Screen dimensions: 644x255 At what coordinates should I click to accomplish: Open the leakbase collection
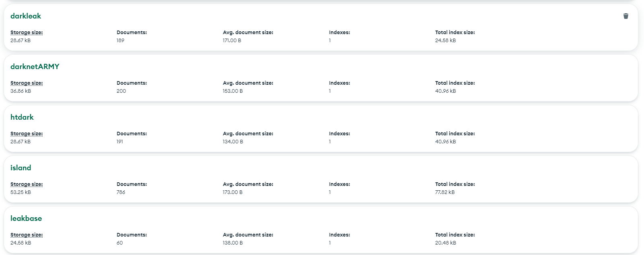pos(26,218)
